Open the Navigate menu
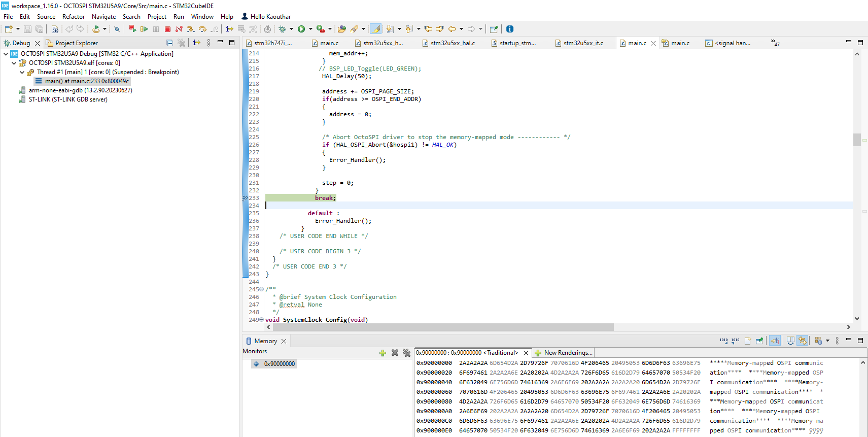 pyautogui.click(x=103, y=17)
